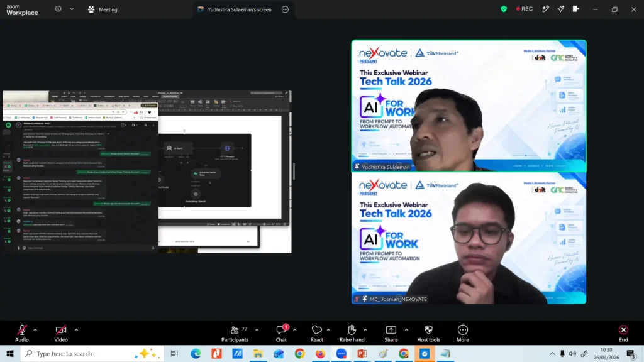
Task: Unmute the Audio microphone
Action: (x=22, y=333)
